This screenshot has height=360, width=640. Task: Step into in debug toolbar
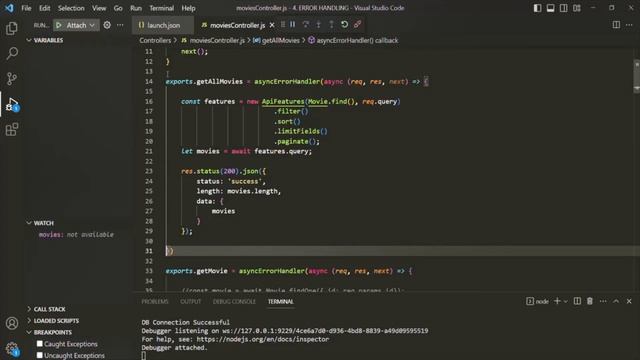pos(318,24)
